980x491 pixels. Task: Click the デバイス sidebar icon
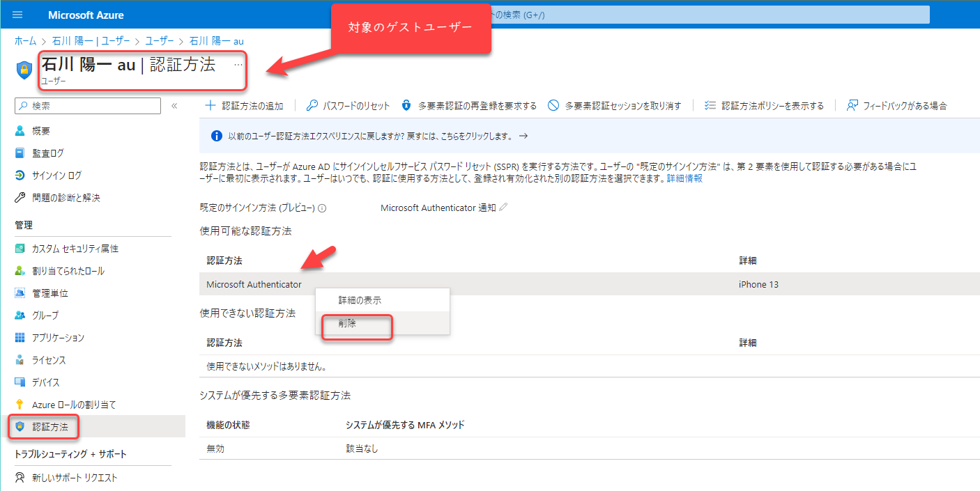[20, 382]
